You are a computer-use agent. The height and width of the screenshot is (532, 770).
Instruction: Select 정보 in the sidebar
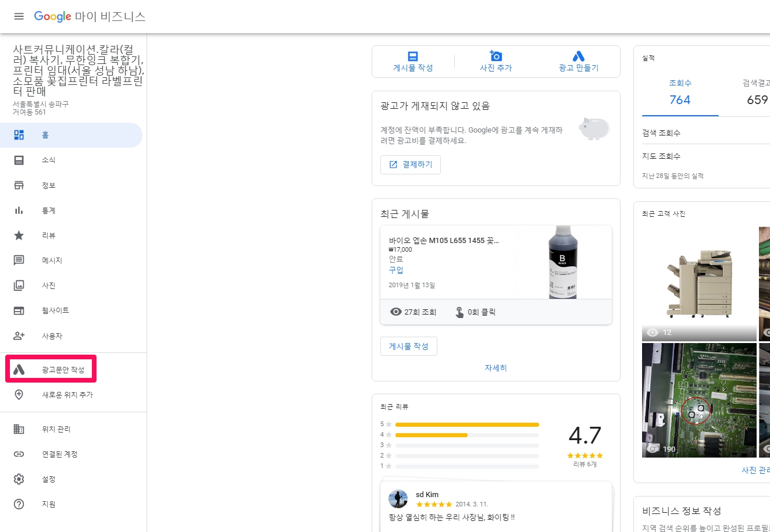click(x=49, y=185)
